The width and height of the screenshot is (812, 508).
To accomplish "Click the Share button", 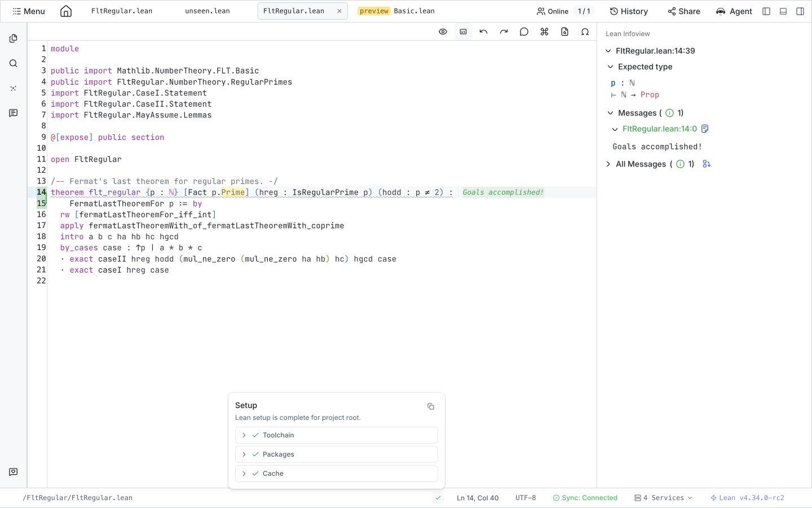I will pos(683,11).
